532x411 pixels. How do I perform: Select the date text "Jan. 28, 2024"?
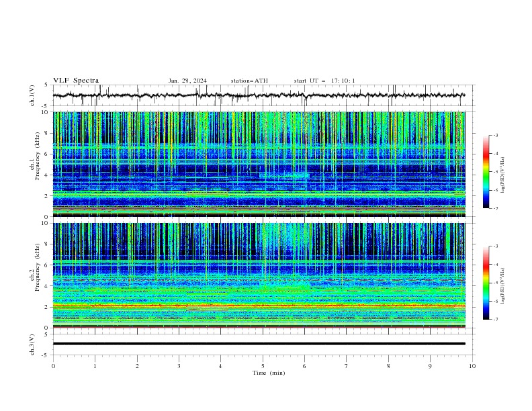pyautogui.click(x=187, y=81)
